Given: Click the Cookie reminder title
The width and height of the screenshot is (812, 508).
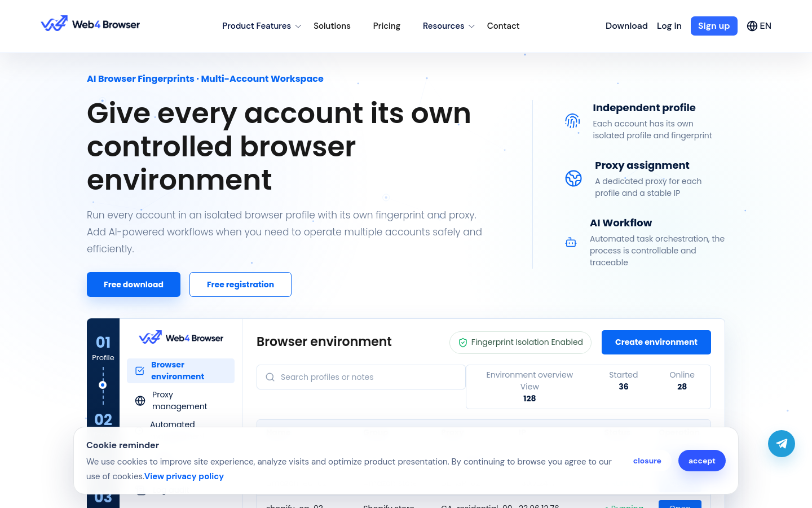Looking at the screenshot, I should click(x=122, y=445).
